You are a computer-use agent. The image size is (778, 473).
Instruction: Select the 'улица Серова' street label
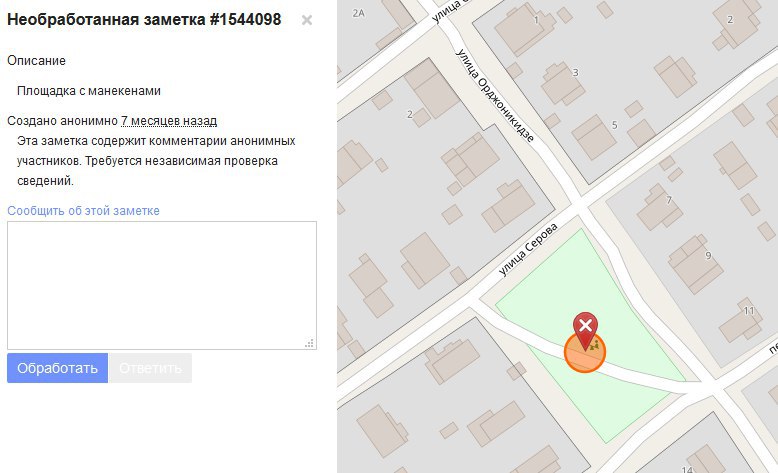528,249
